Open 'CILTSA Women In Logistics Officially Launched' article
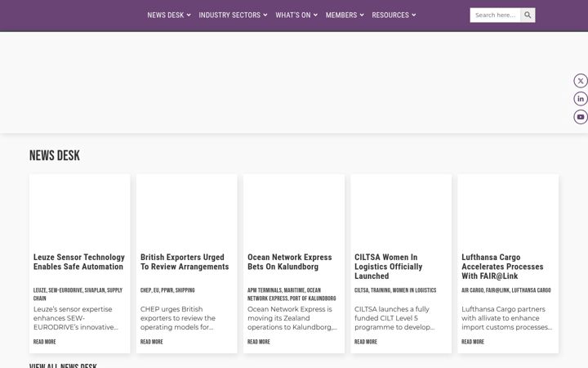The width and height of the screenshot is (588, 368). [x=389, y=267]
